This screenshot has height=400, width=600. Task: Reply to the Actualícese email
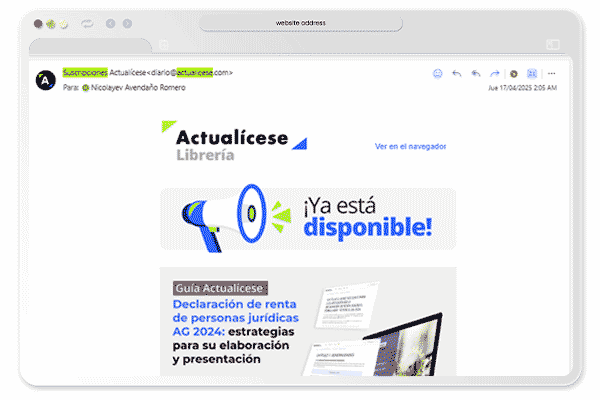457,73
